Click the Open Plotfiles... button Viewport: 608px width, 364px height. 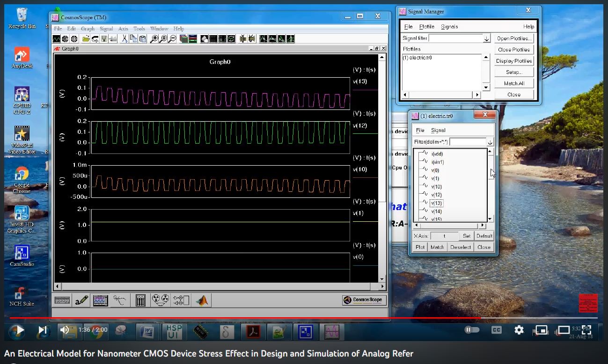[x=514, y=39]
